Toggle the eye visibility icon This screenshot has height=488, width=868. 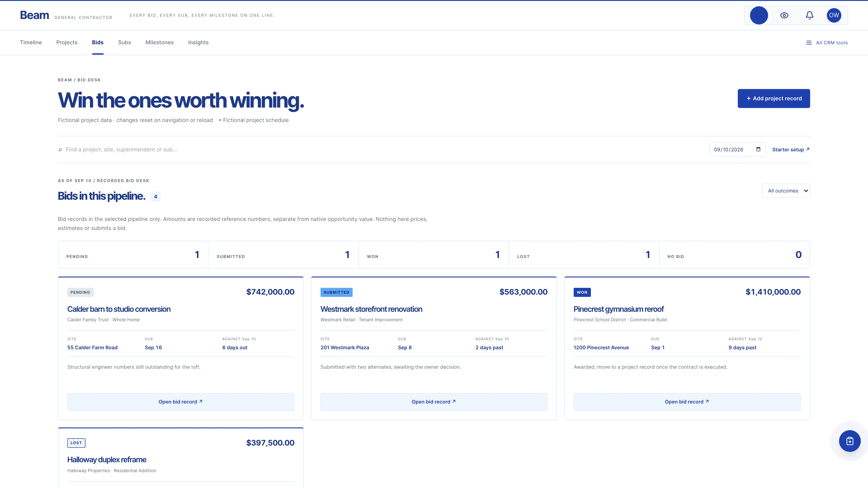784,15
